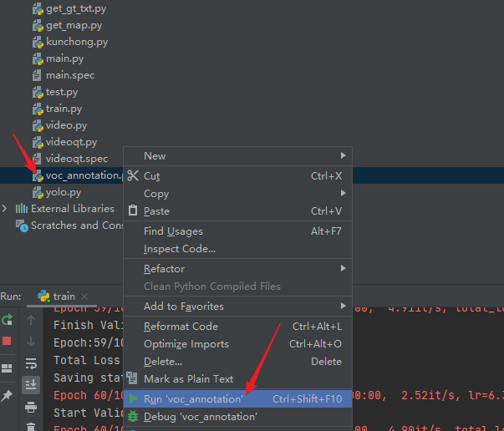Screen dimensions: 504x431
Task: Click the scissors Cut icon
Action: pyautogui.click(x=133, y=175)
